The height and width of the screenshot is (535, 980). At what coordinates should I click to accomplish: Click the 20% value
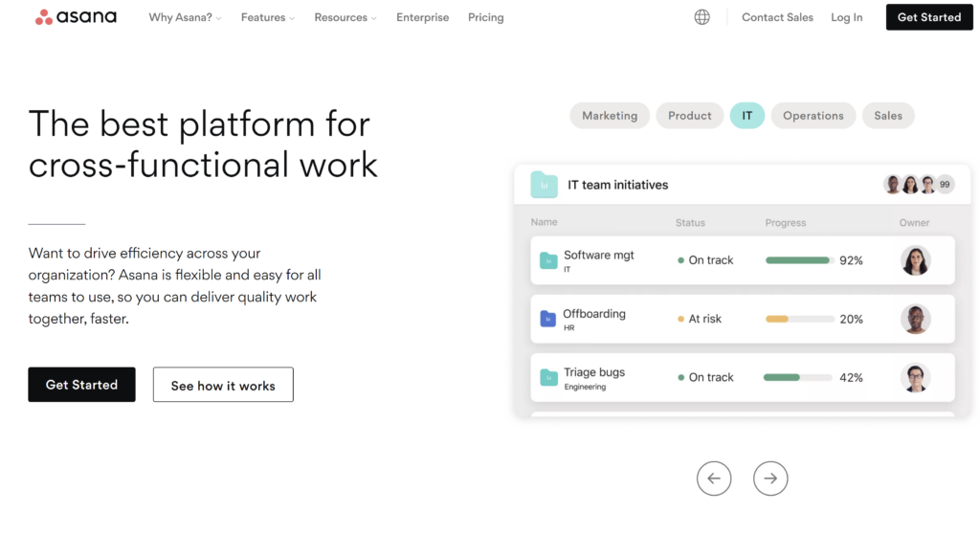pyautogui.click(x=851, y=320)
